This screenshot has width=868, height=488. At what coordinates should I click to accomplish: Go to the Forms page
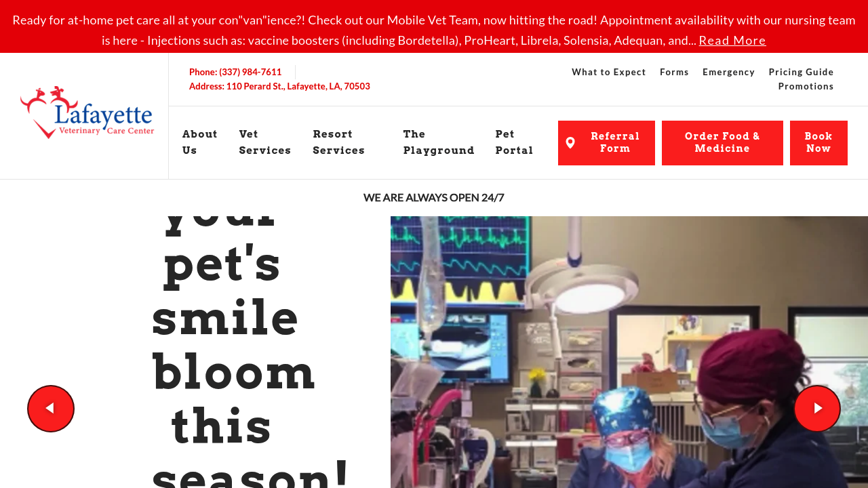[674, 72]
